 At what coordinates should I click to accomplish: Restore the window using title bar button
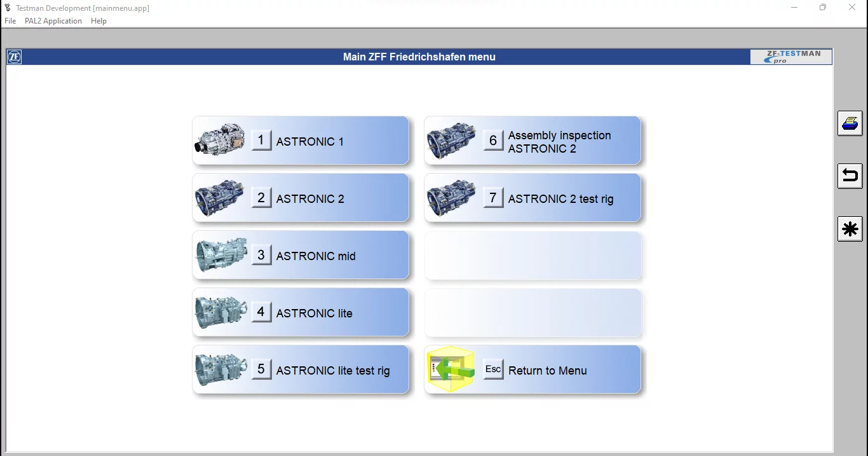823,8
